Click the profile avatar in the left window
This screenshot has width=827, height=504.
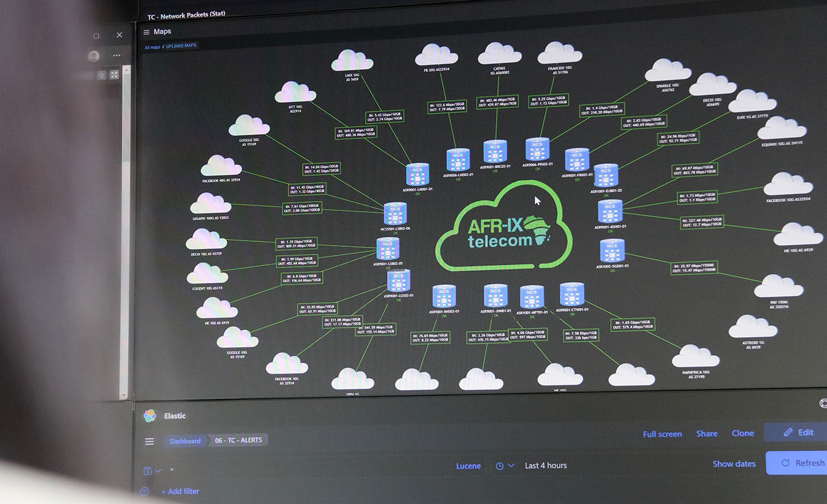(x=94, y=56)
